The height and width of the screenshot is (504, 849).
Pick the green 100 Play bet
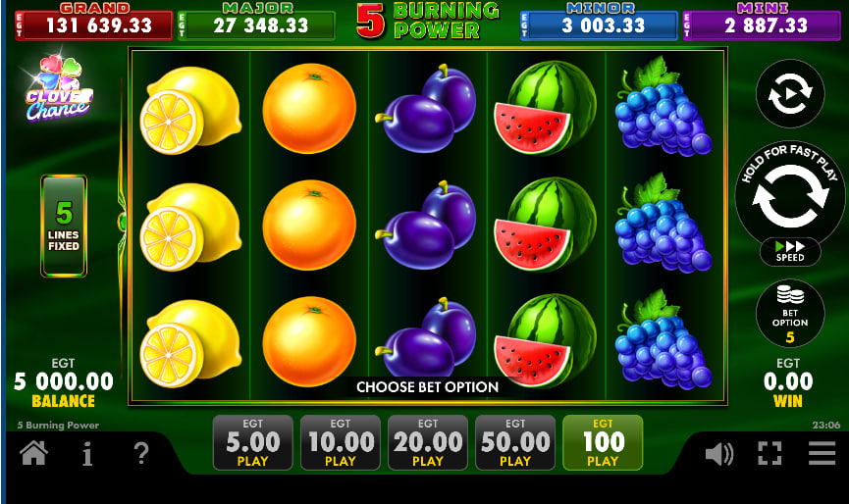pyautogui.click(x=603, y=443)
